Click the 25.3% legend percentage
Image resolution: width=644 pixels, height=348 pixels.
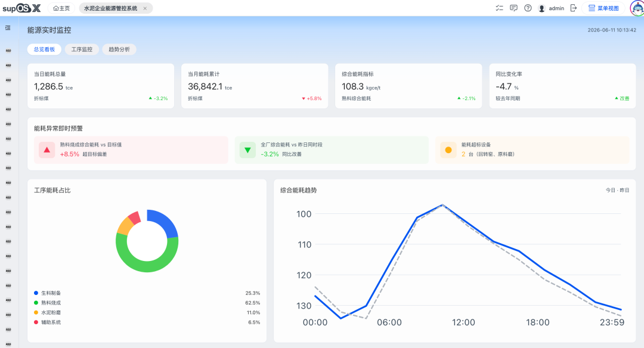pyautogui.click(x=253, y=293)
